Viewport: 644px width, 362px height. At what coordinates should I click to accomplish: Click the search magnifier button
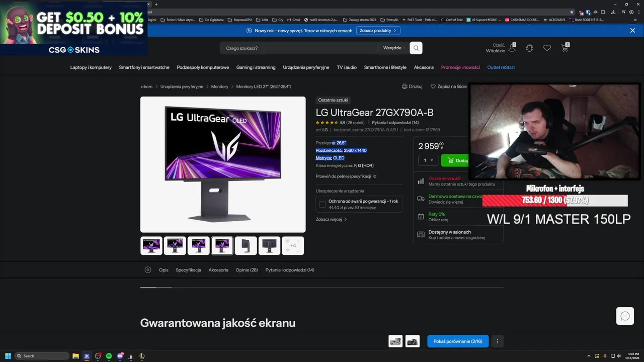tap(416, 48)
